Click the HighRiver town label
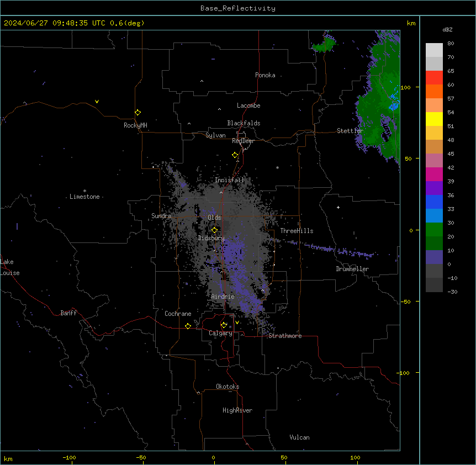Screen dimensions: 476x465 click(x=237, y=410)
